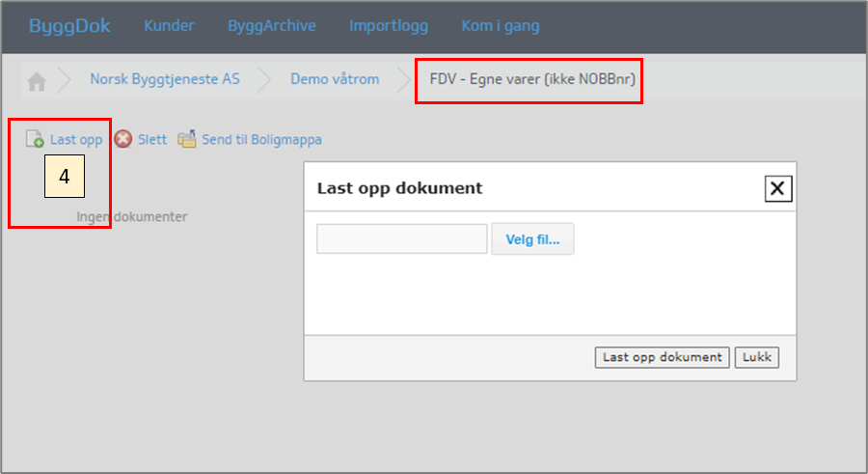Open the Kom i gang page
Screen dimensions: 868x474
click(501, 26)
